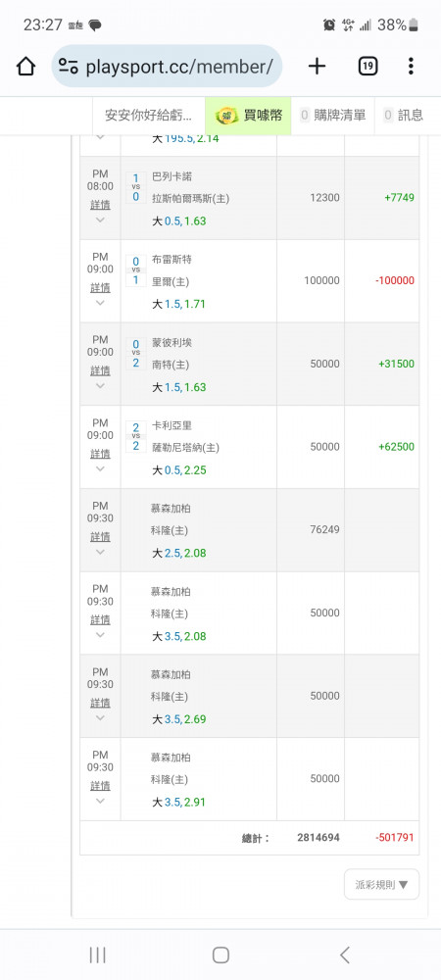Tap the site settings icon in address bar
This screenshot has height=980, width=441.
(68, 67)
